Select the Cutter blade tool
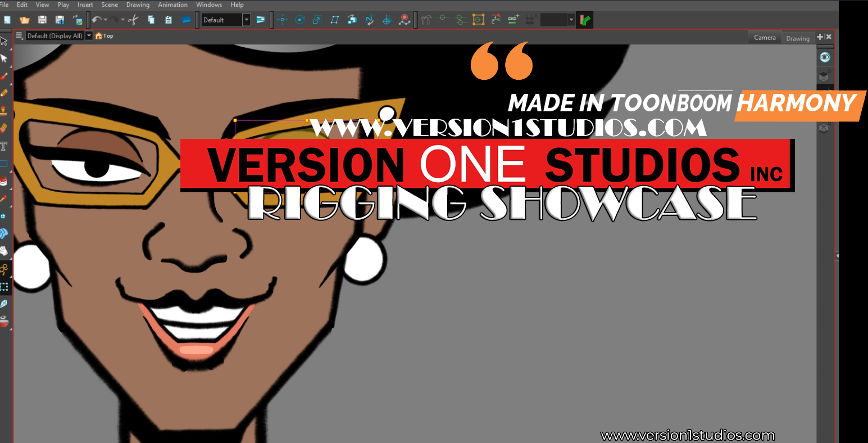Screen dimensions: 868x443 tap(4, 304)
